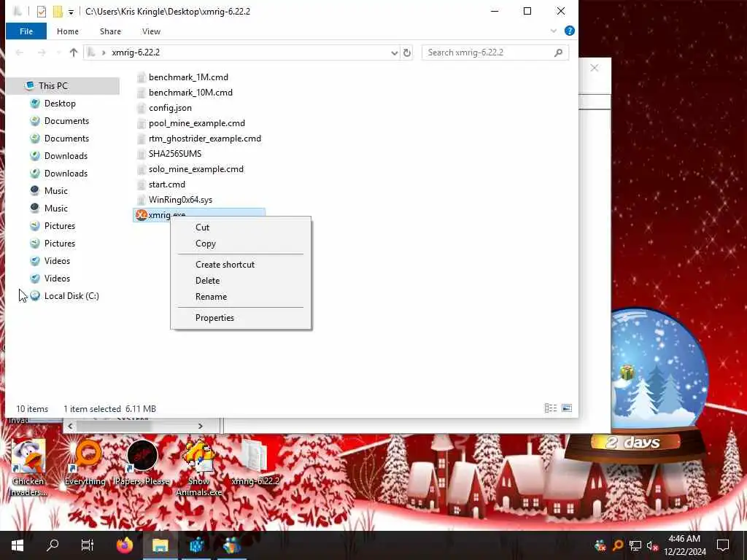
Task: Open xmrig-6.22.2 desktop folder
Action: (x=255, y=463)
